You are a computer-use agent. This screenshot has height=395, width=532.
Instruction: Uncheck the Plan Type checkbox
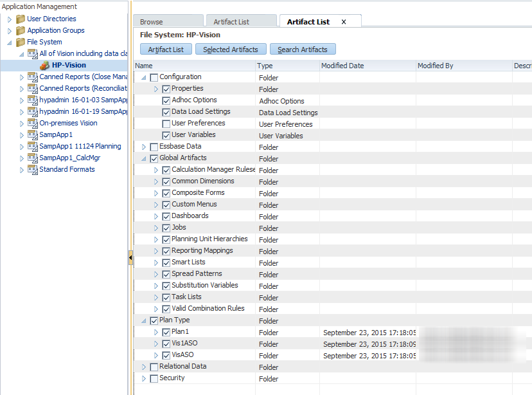click(x=154, y=320)
